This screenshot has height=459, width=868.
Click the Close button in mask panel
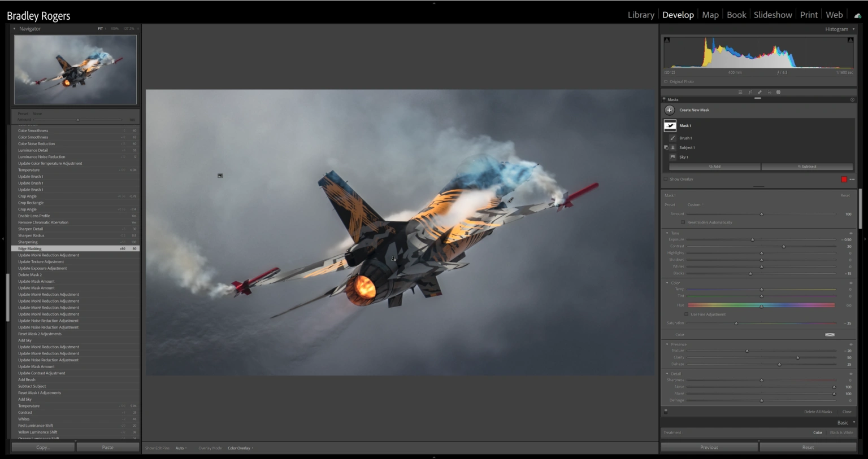pos(847,412)
